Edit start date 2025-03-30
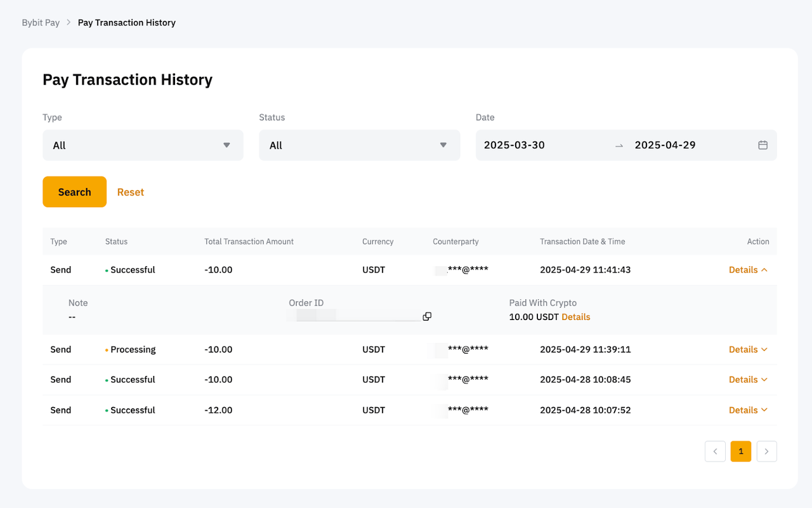Viewport: 812px width, 508px height. (514, 145)
